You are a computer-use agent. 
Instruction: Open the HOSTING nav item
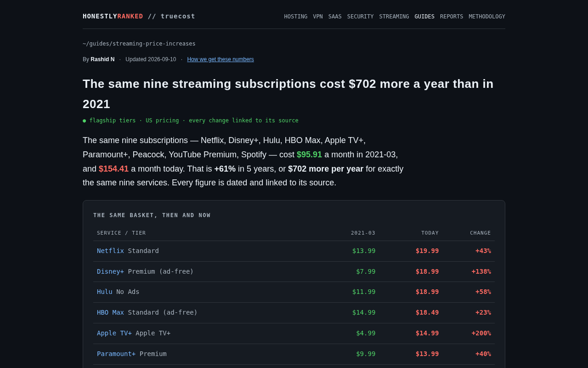coord(296,17)
